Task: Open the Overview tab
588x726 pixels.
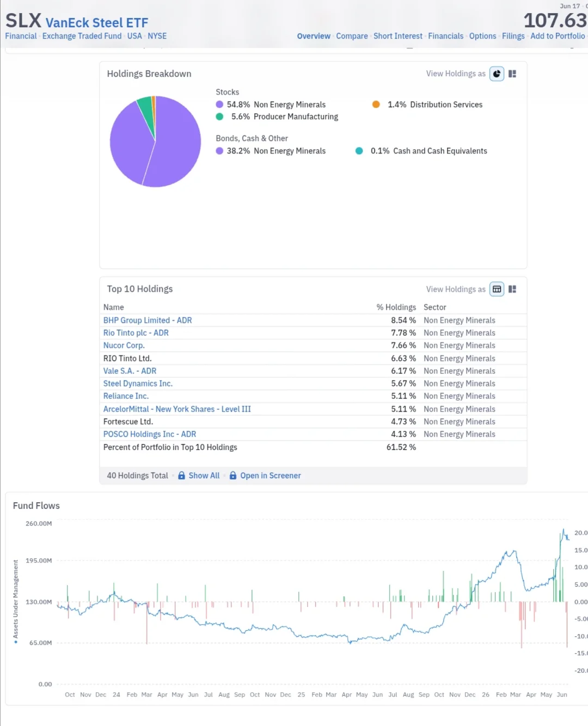Action: (314, 36)
